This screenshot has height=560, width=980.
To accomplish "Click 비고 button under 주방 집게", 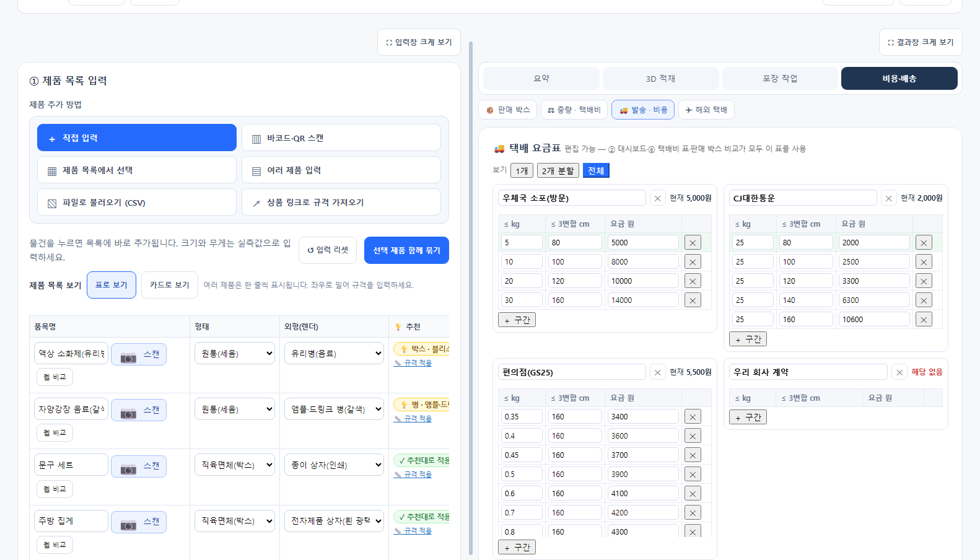I will coord(55,545).
